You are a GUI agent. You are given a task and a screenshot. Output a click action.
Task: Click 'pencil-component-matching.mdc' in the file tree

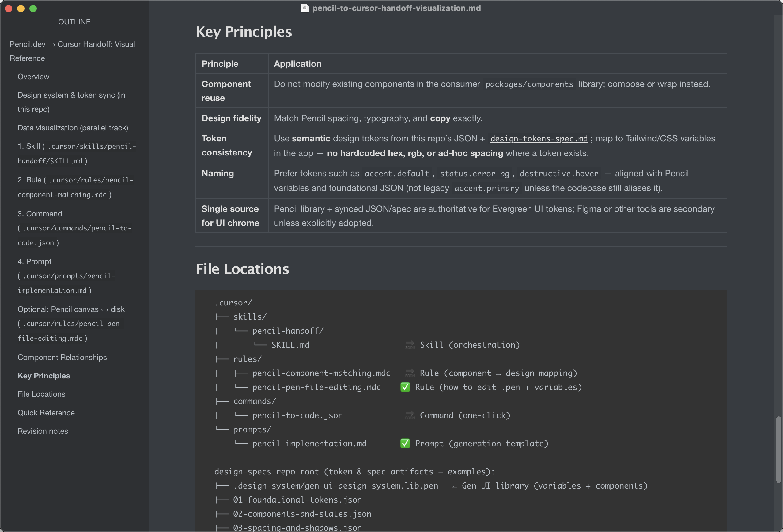[x=321, y=373]
